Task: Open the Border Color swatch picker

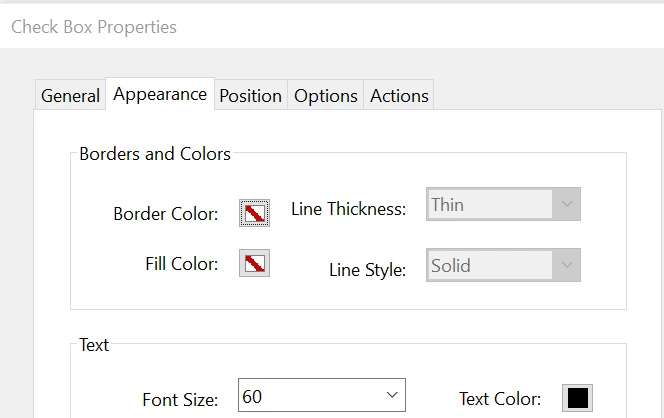Action: pos(255,213)
